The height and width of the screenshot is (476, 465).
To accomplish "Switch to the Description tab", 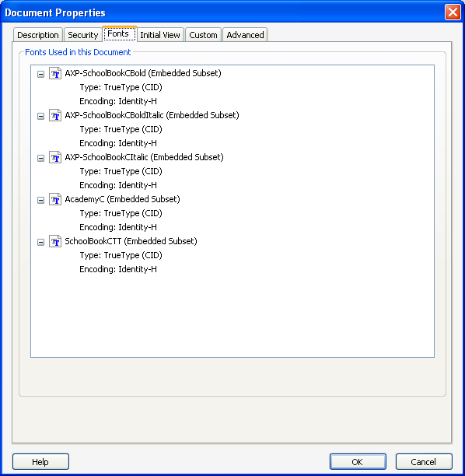I will [38, 35].
